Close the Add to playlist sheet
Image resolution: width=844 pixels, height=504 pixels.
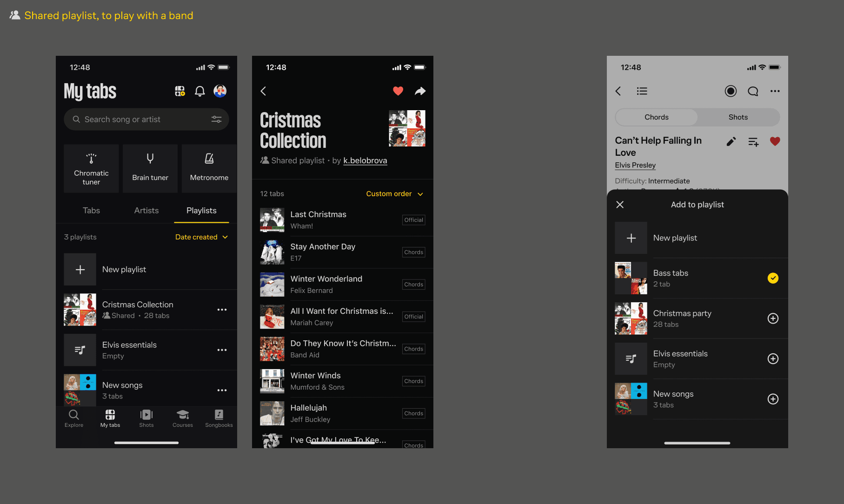tap(620, 205)
